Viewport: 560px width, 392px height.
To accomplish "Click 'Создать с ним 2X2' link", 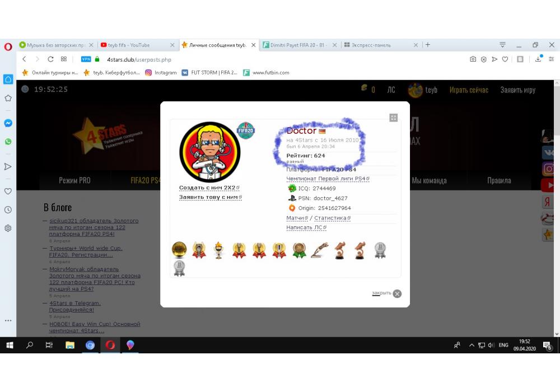I will tap(208, 188).
